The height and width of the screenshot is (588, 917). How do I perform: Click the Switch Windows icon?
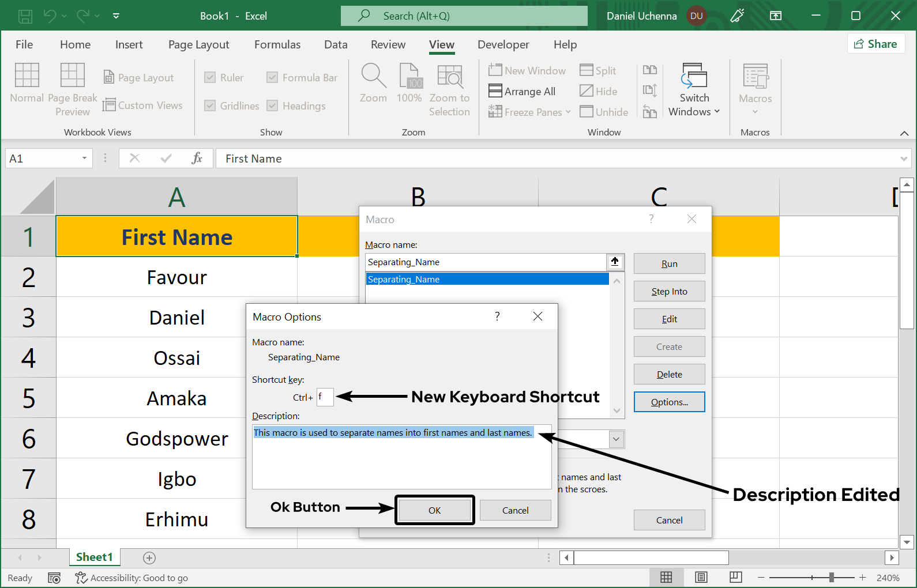694,76
